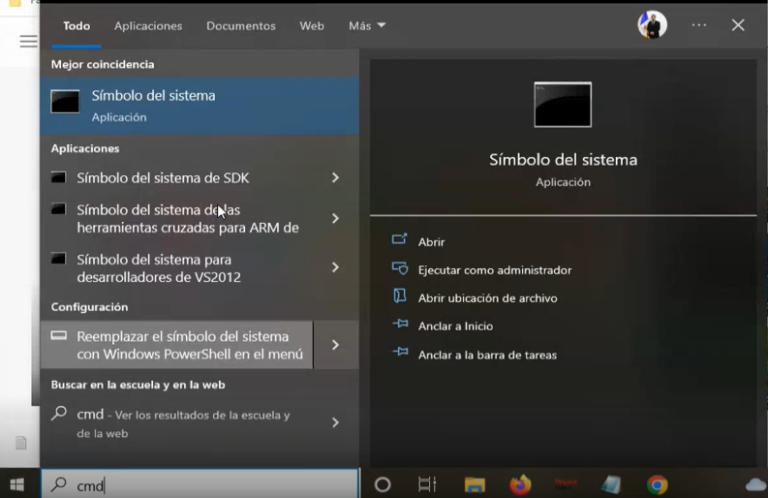Open the Windows Start button
The image size is (768, 498).
pyautogui.click(x=17, y=485)
